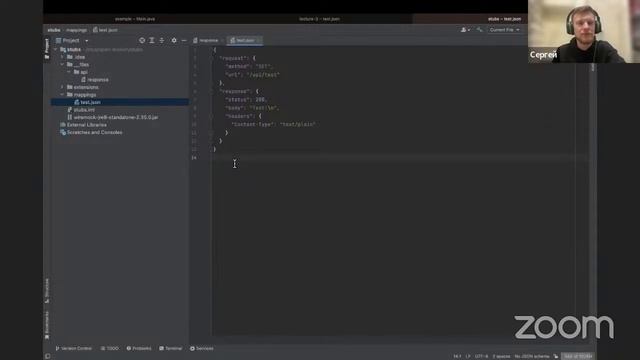Click the test.json breadcrumb in navigation bar
640x360 pixels.
pos(105,30)
